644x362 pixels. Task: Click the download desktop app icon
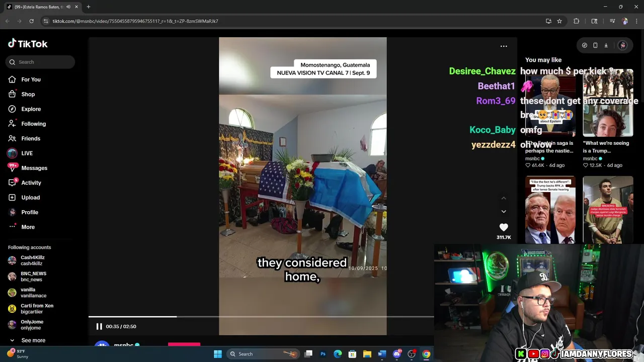click(606, 45)
